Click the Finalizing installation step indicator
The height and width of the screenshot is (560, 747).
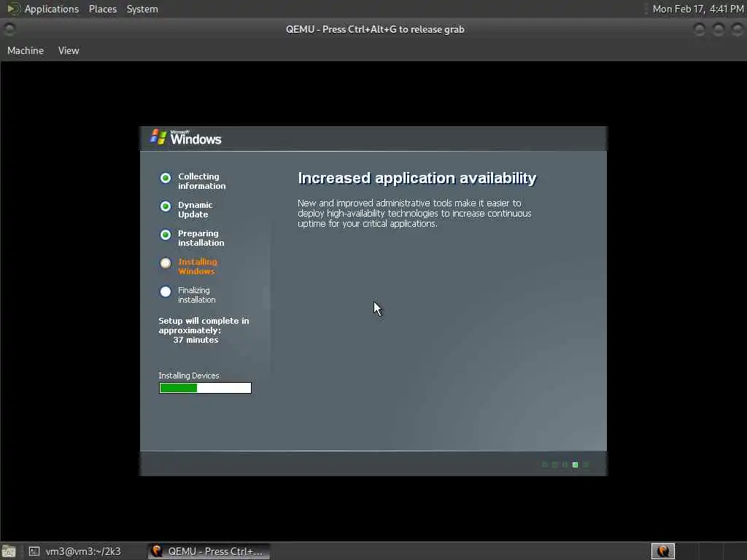click(166, 292)
